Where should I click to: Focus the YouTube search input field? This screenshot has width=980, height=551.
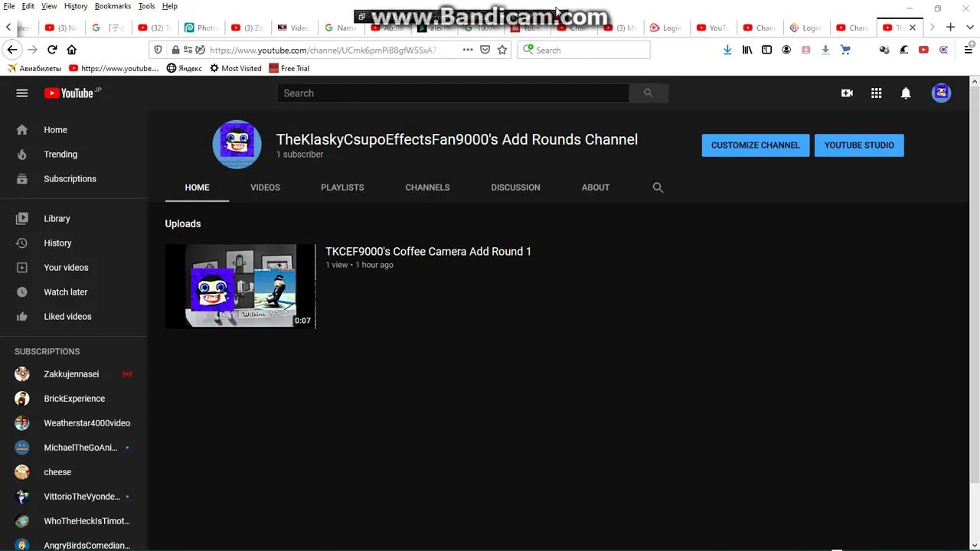(453, 93)
